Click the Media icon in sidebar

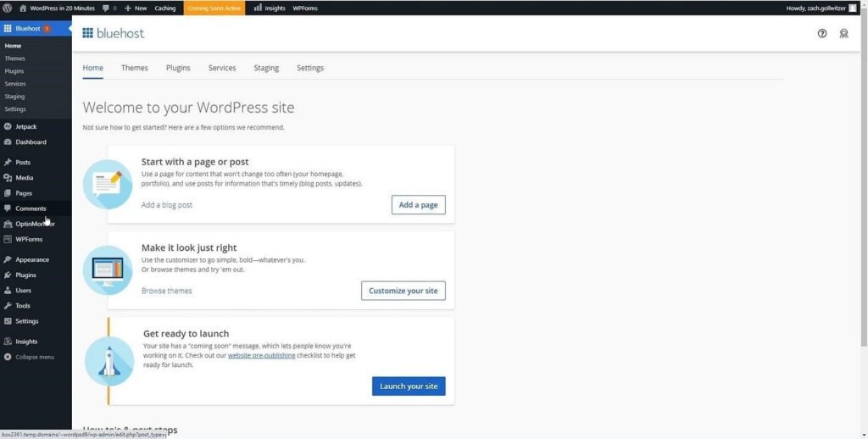(x=8, y=178)
